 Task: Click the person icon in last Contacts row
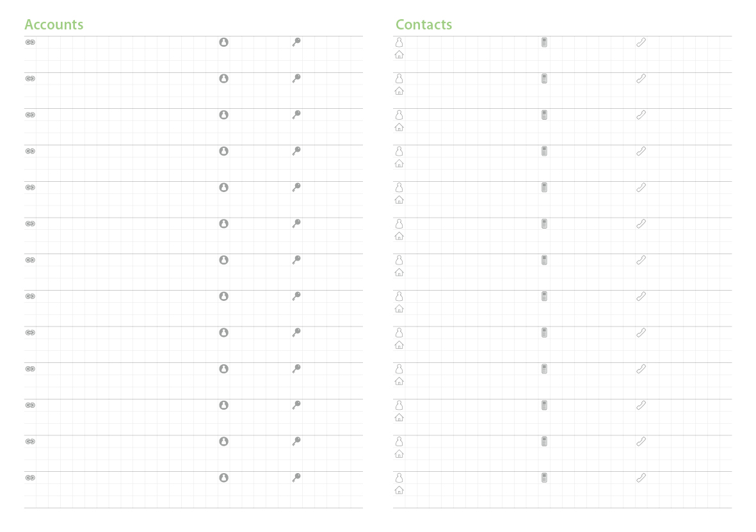pyautogui.click(x=399, y=478)
